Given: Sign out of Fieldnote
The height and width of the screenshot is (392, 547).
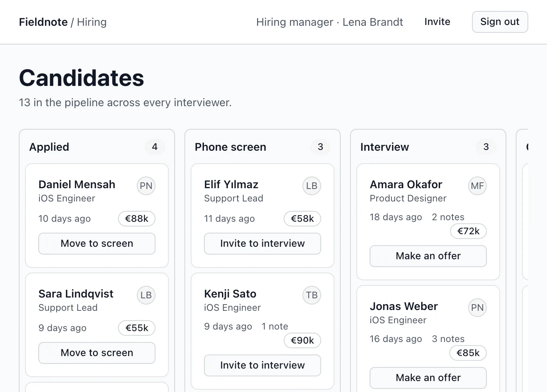Looking at the screenshot, I should coord(500,22).
